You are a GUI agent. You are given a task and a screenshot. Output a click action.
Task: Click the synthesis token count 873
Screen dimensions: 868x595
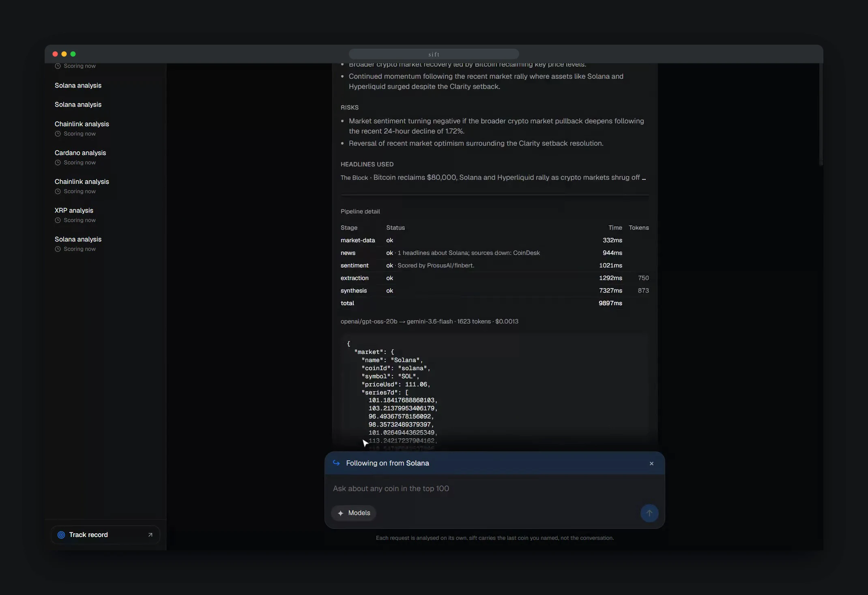pos(643,291)
